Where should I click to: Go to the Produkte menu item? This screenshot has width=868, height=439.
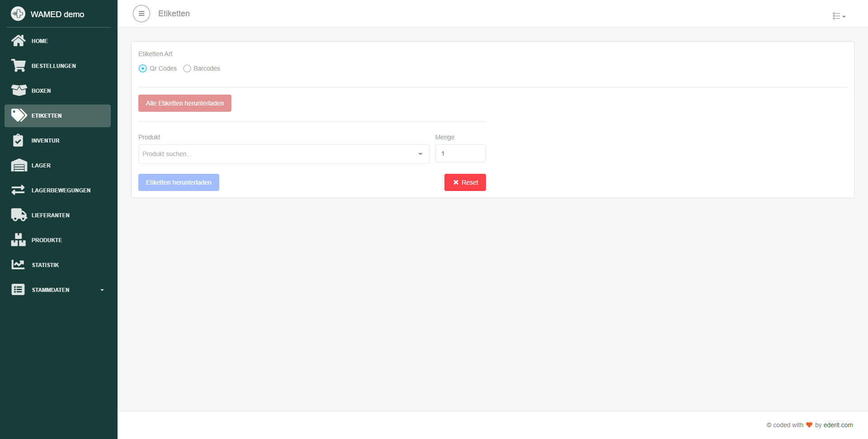47,240
